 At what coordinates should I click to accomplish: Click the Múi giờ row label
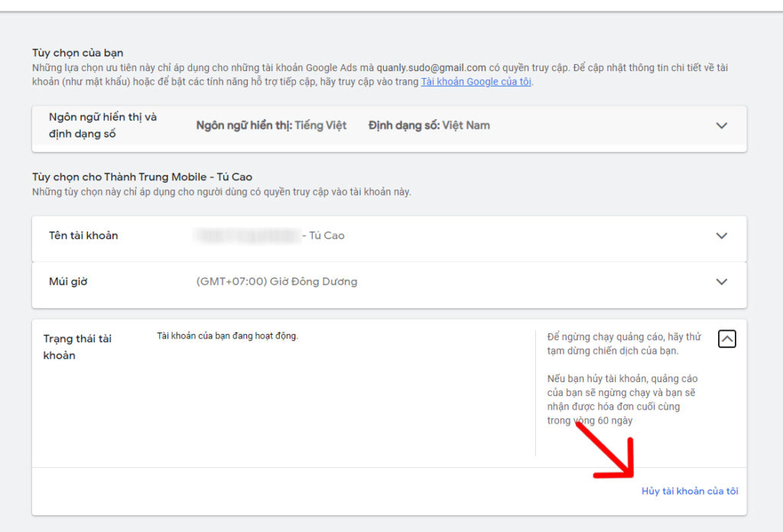click(68, 281)
